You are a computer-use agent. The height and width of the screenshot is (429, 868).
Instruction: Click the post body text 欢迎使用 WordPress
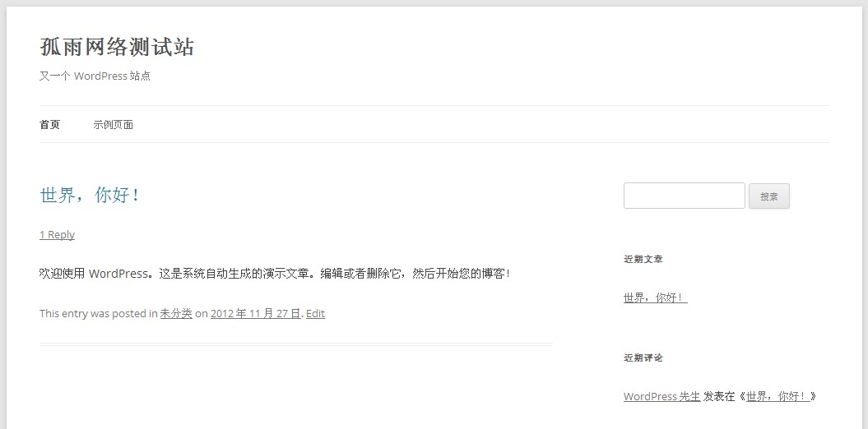[275, 274]
